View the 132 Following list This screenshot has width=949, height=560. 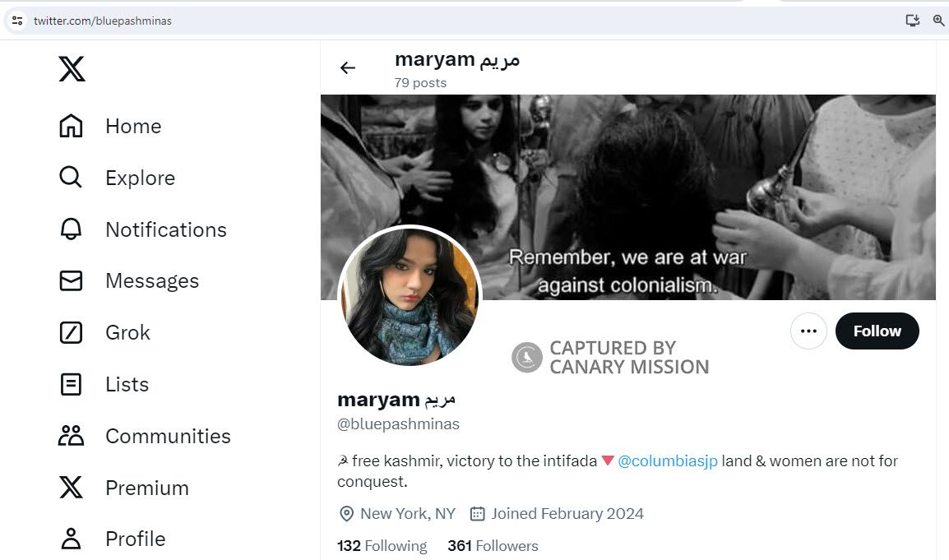(x=382, y=546)
